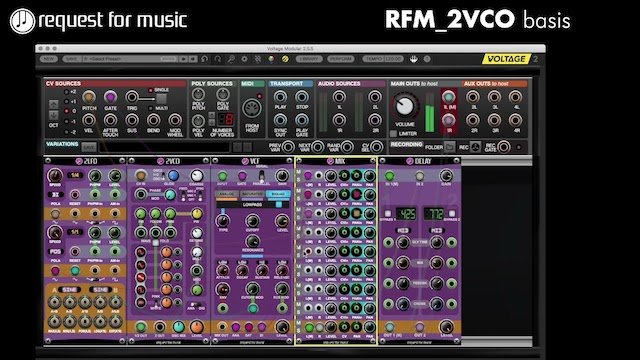Image resolution: width=640 pixels, height=360 pixels.
Task: Select VCF SATURATED filter tab
Action: [x=252, y=194]
